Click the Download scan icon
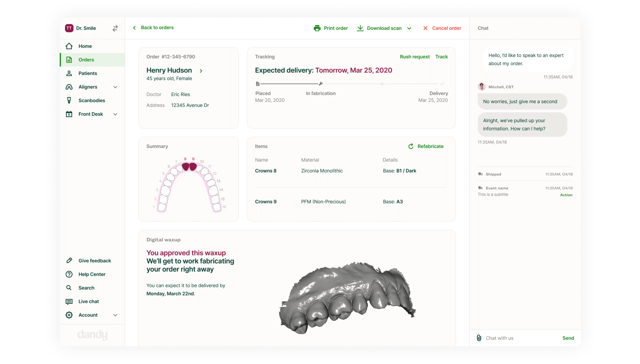 pos(360,28)
